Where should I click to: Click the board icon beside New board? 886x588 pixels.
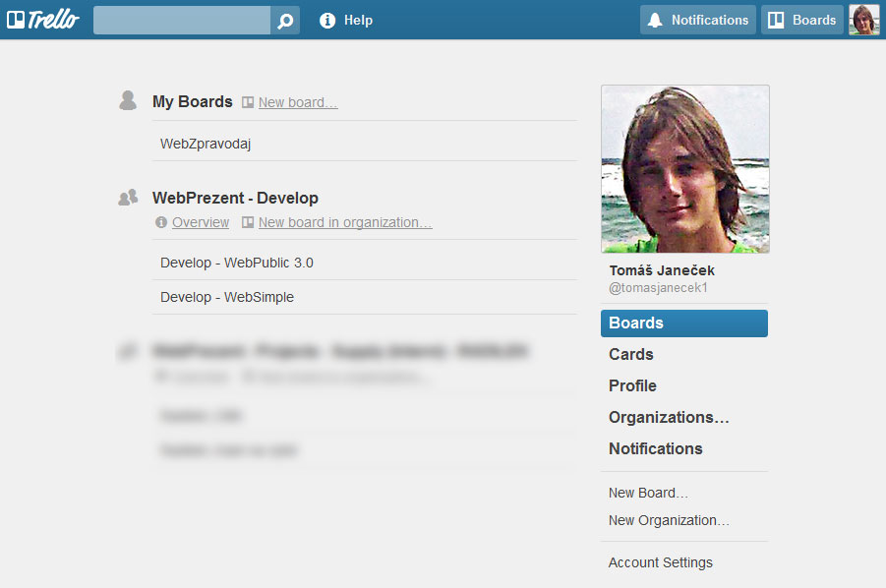[248, 102]
